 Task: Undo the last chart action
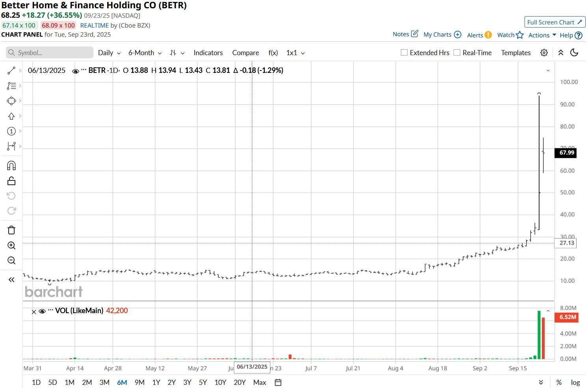[x=11, y=196]
